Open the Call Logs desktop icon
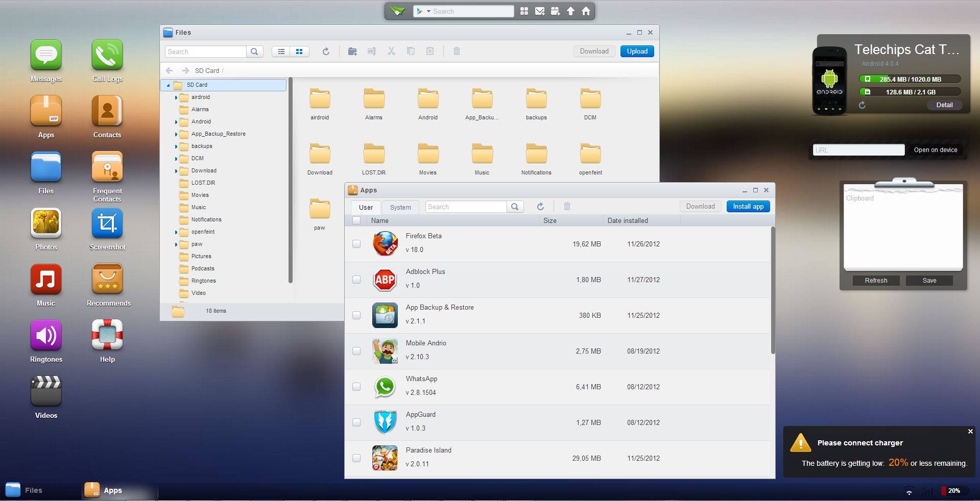The height and width of the screenshot is (501, 980). [107, 55]
